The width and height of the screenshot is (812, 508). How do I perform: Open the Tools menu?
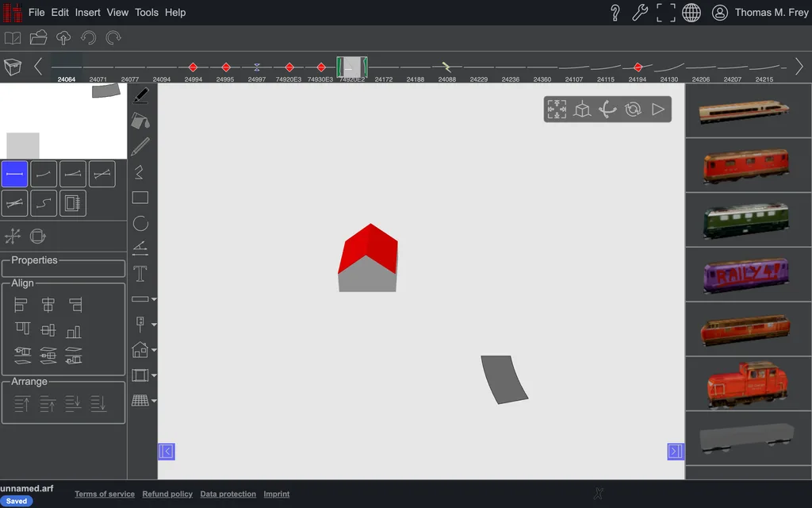[x=147, y=13]
